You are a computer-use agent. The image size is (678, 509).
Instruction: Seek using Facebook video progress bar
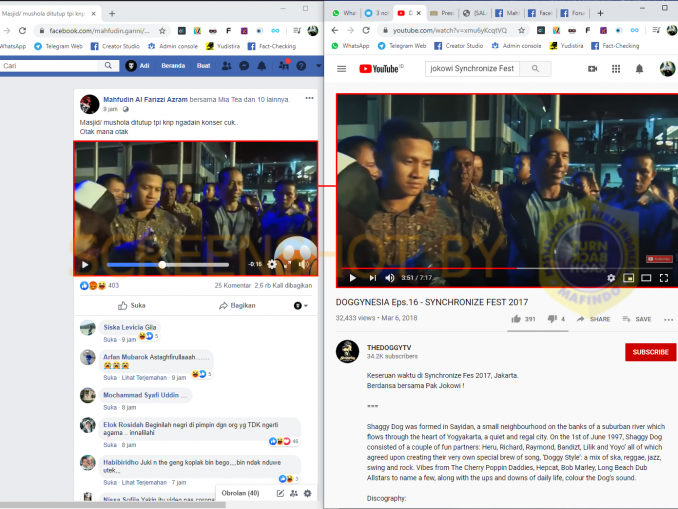coord(168,265)
